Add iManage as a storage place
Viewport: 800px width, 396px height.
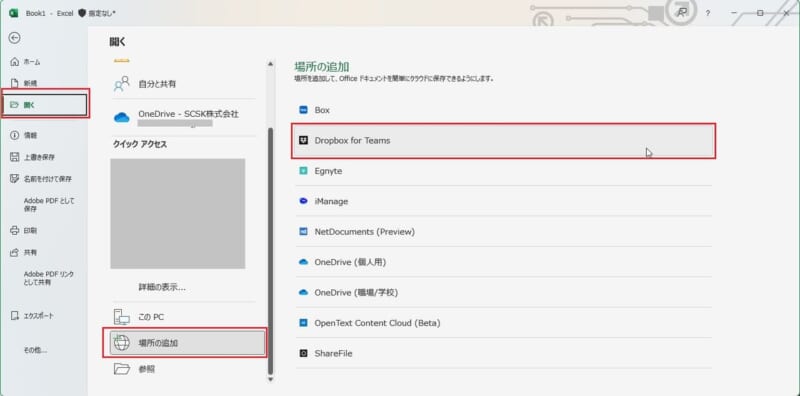click(504, 201)
